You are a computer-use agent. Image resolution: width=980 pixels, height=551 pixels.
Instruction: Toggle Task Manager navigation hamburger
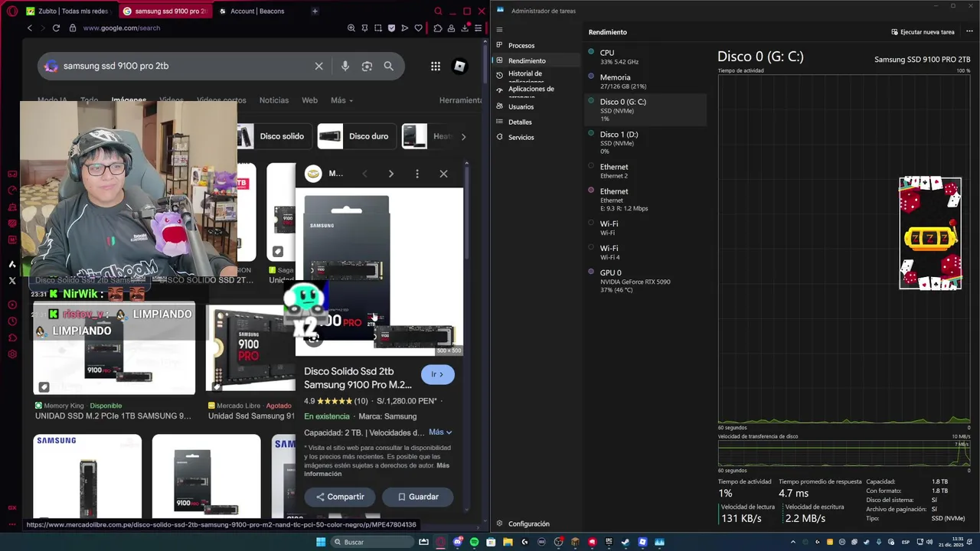click(499, 30)
